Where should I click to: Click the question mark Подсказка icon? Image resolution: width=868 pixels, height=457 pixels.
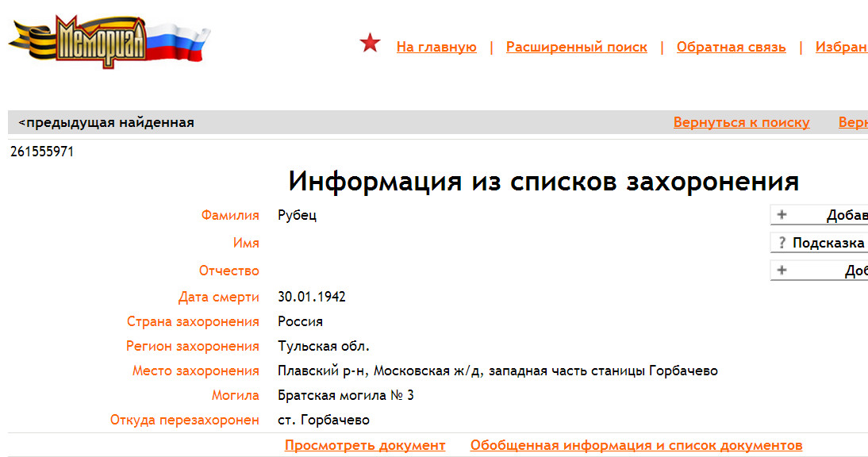pos(782,243)
